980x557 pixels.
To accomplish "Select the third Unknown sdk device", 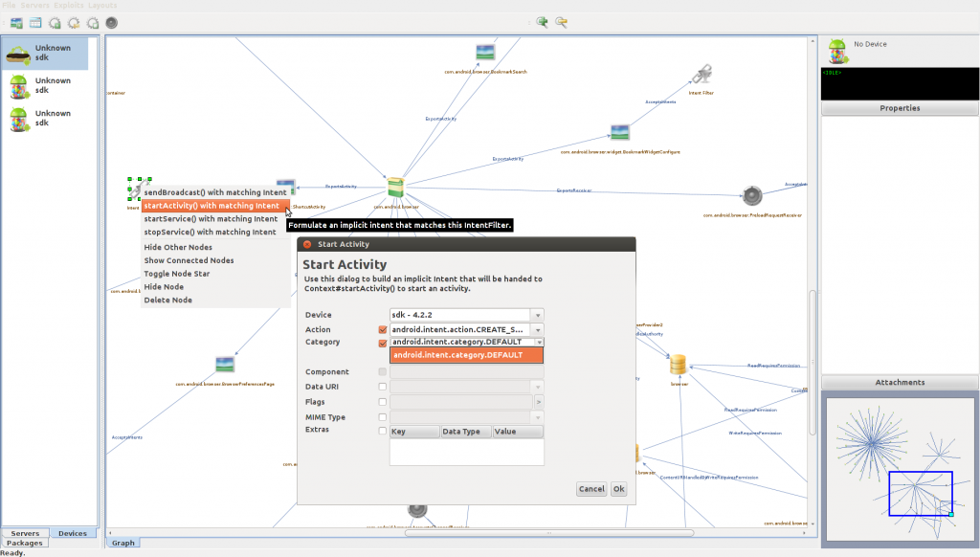I will click(44, 118).
